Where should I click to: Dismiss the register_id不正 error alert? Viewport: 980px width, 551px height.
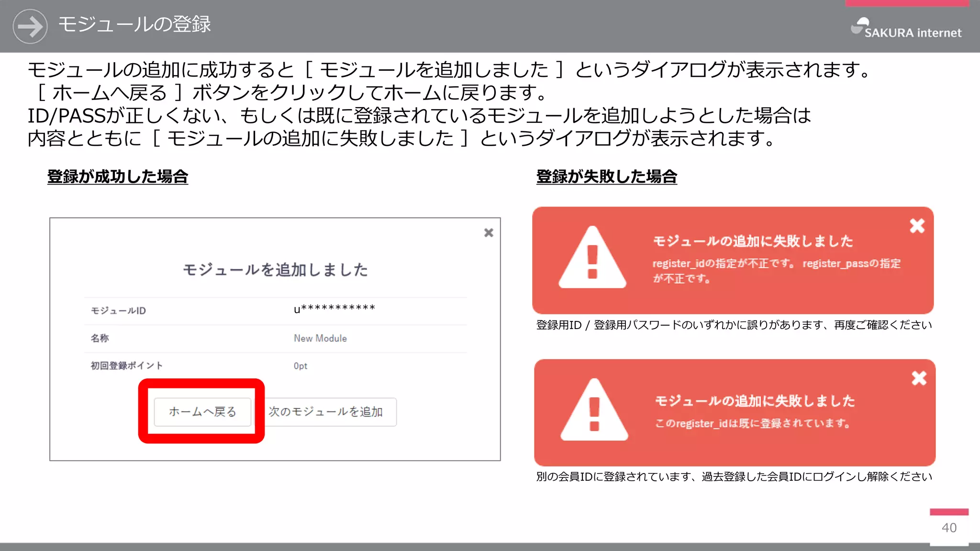tap(917, 225)
